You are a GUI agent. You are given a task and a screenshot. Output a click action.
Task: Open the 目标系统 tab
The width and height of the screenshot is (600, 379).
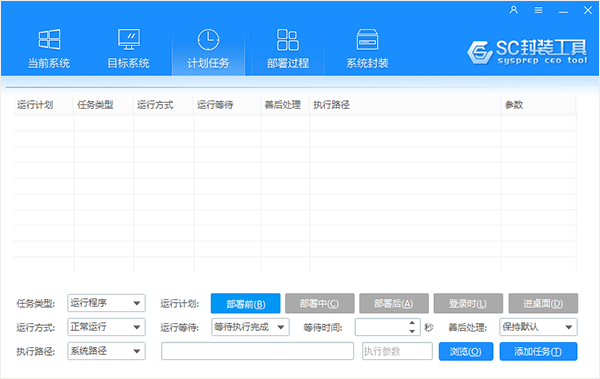[128, 49]
